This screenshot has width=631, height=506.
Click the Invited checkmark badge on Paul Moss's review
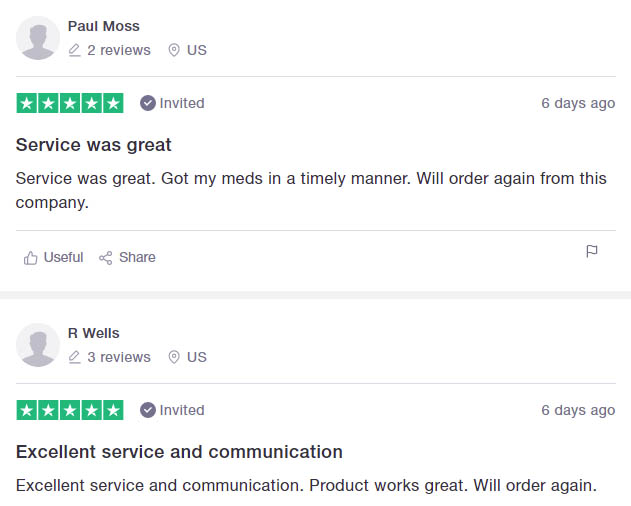(x=148, y=103)
